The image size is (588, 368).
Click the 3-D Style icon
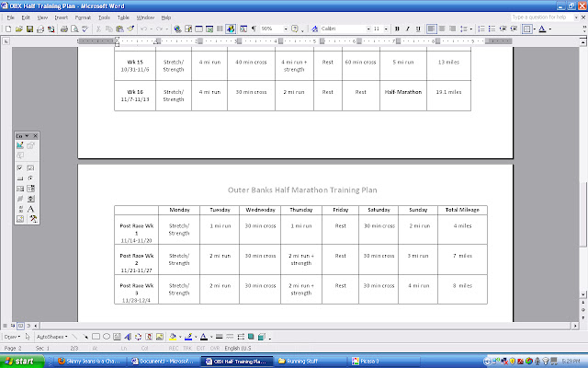tap(262, 337)
